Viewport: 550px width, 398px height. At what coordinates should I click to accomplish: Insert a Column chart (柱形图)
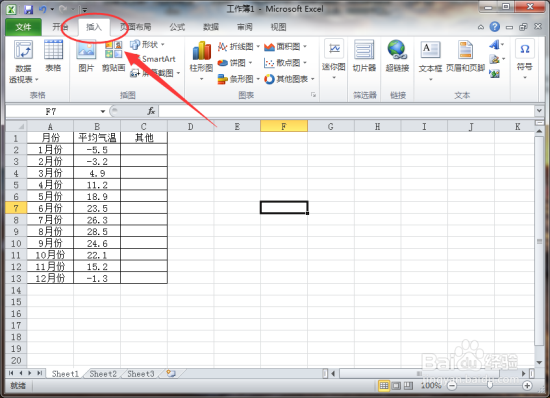(201, 60)
